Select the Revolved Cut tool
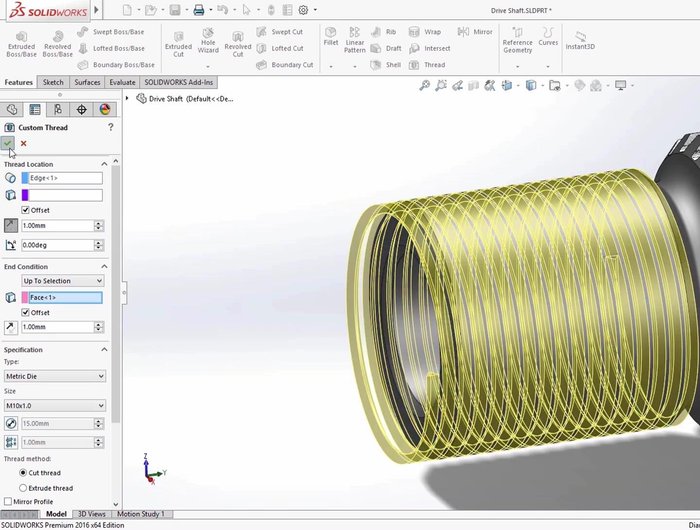Viewport: 700px width, 530px height. tap(238, 44)
